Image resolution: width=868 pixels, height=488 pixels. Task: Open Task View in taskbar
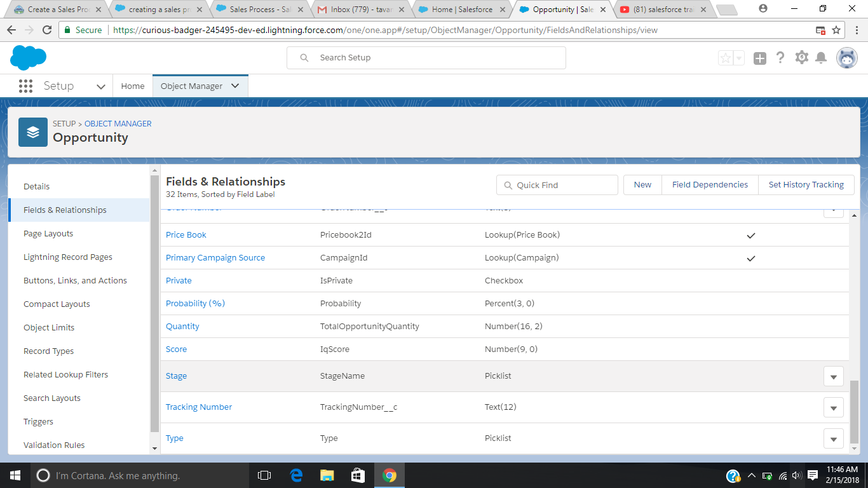click(x=264, y=475)
